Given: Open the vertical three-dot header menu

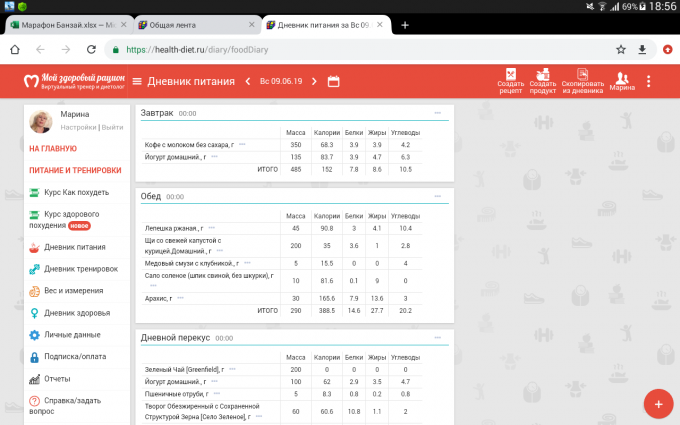Looking at the screenshot, I should [649, 81].
